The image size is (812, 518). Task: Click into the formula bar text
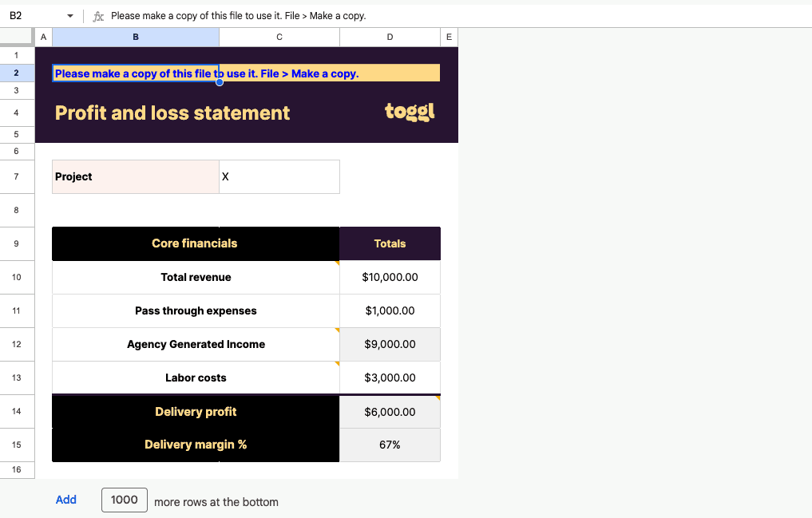319,16
